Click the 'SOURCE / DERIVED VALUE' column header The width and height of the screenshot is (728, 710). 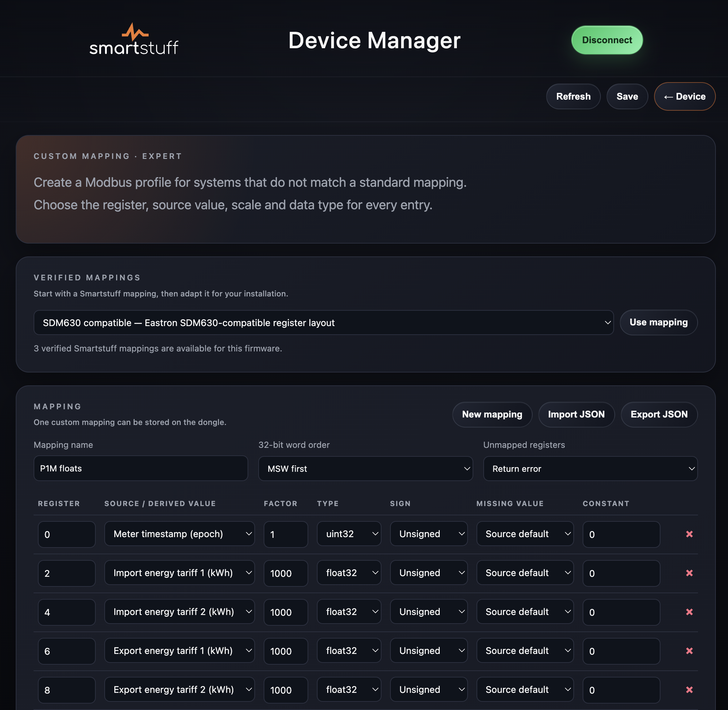click(x=160, y=504)
